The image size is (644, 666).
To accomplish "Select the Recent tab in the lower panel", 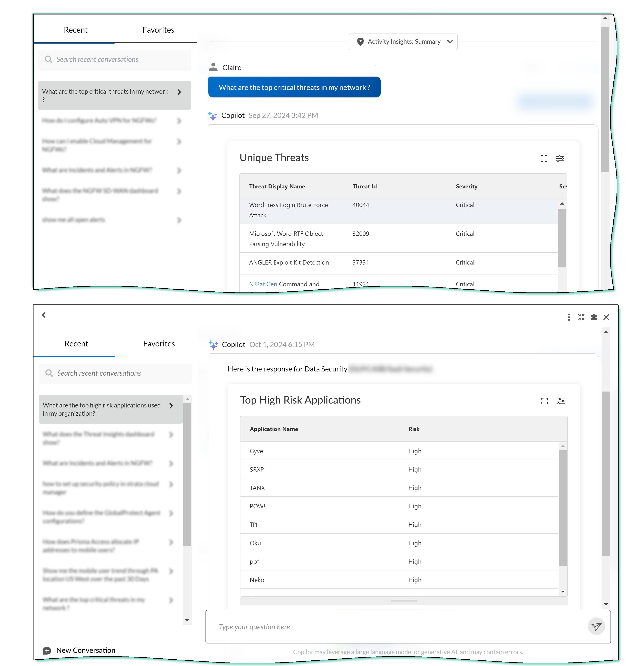I will (76, 344).
